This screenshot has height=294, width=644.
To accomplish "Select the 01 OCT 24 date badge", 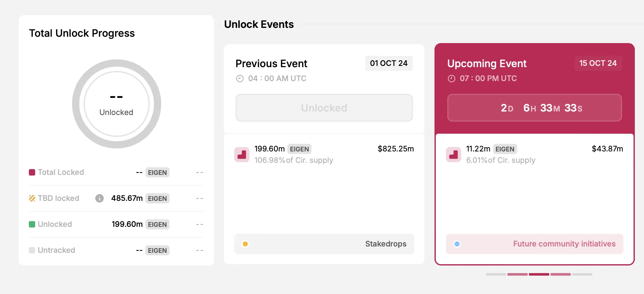I will [x=389, y=63].
